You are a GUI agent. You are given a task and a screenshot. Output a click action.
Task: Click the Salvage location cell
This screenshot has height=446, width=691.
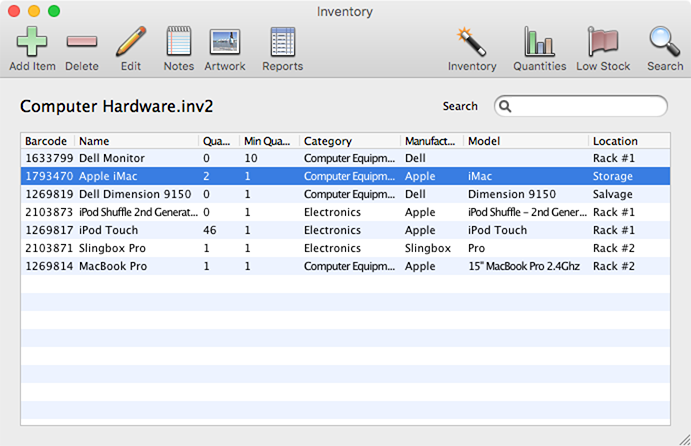click(x=613, y=194)
